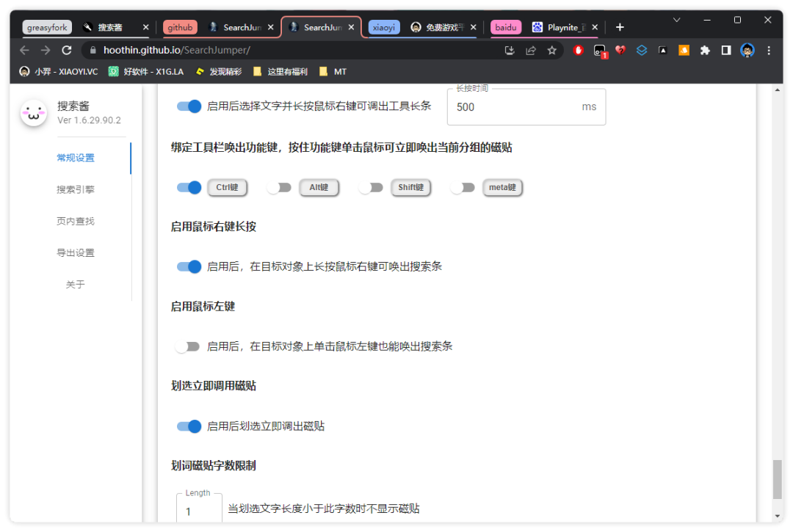
Task: Toggle the Ctrl键 function key switch
Action: 189,187
